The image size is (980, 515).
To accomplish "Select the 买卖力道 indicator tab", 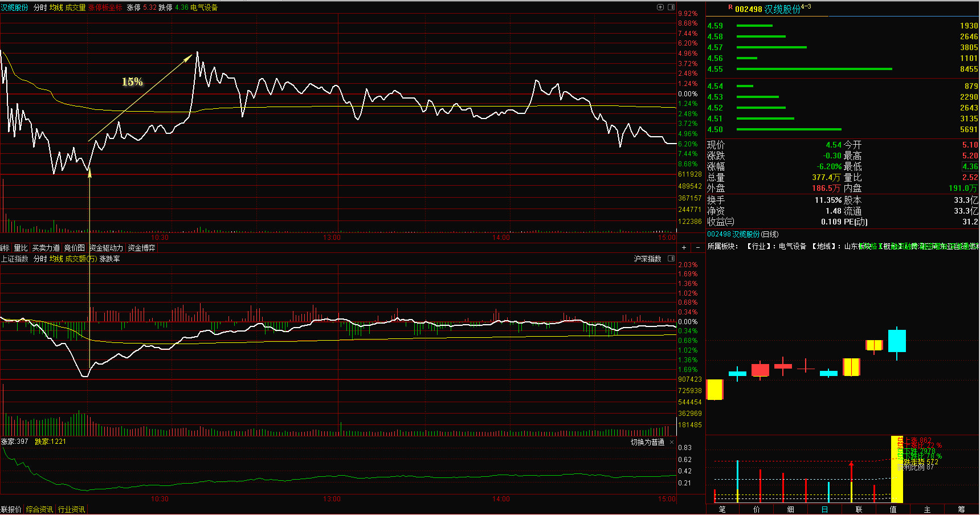I will (46, 248).
